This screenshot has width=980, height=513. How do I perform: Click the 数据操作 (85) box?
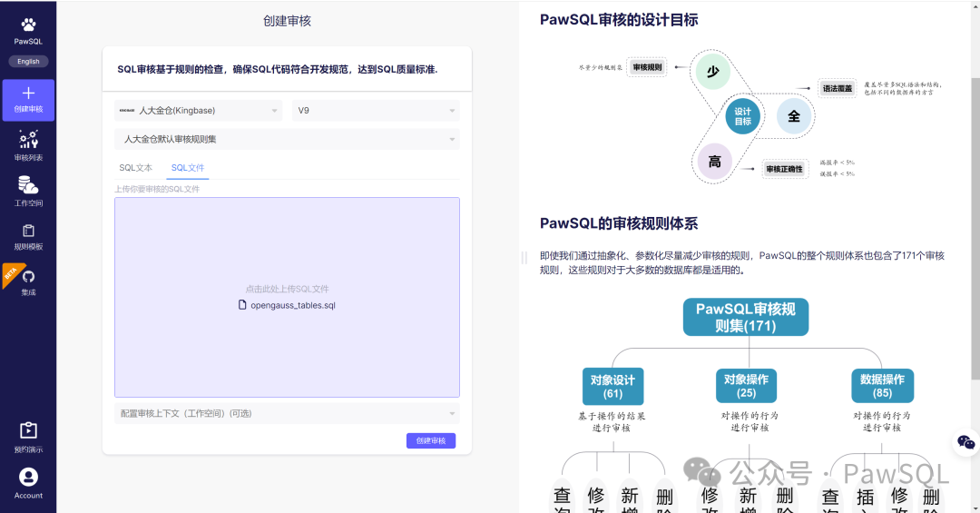(x=883, y=386)
